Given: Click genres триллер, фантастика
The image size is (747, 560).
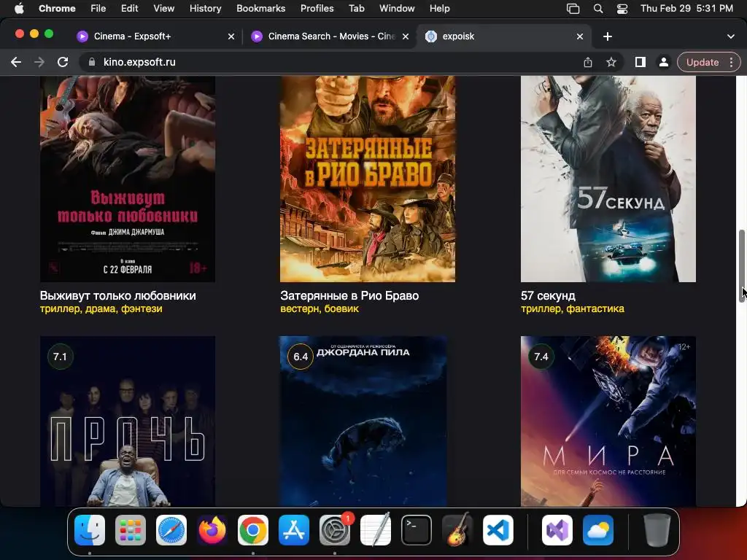Looking at the screenshot, I should click(573, 309).
